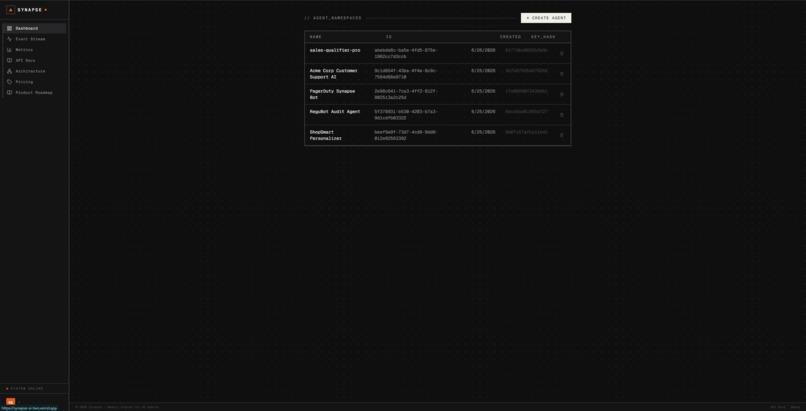Viewport: 806px width, 411px height.
Task: Click the KEY_HASH column header
Action: pyautogui.click(x=543, y=37)
